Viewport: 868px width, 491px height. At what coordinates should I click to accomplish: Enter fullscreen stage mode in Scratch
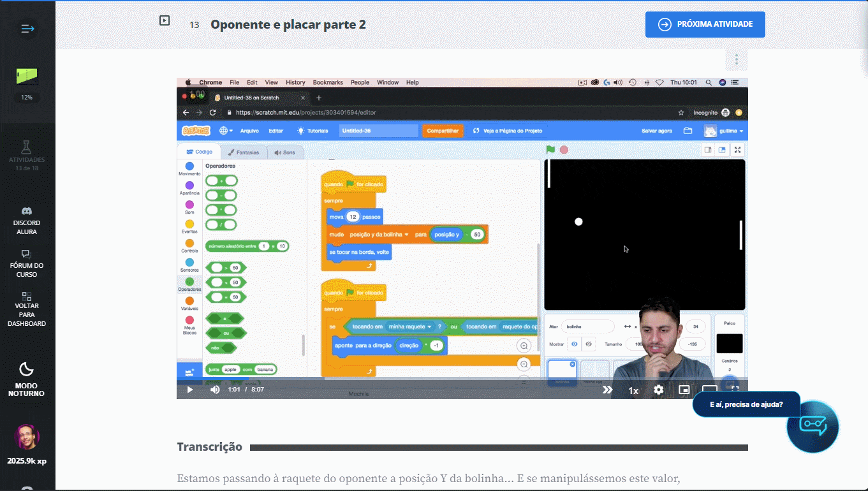tap(738, 149)
